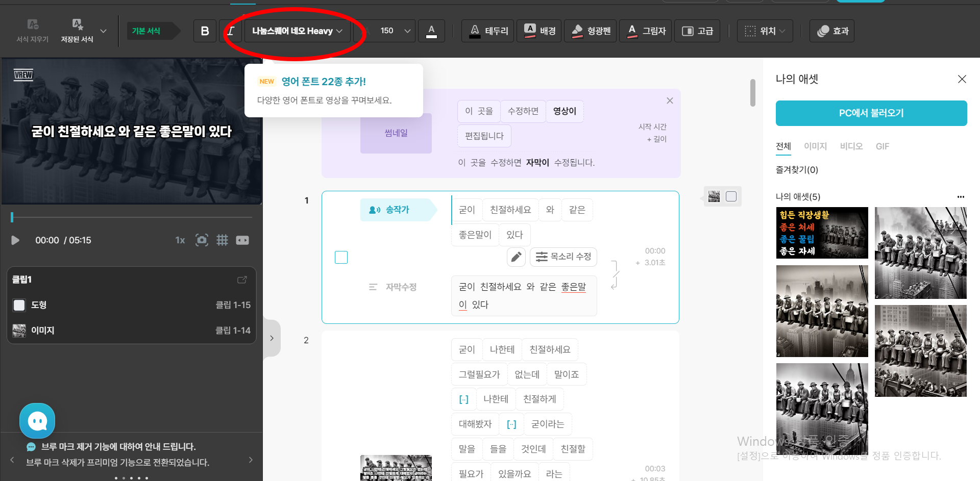
Task: Select the asset thumbnail with yellow Korean text
Action: pyautogui.click(x=822, y=233)
